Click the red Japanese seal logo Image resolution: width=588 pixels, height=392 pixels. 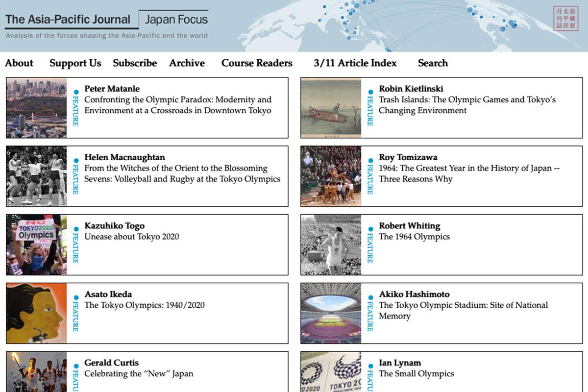(565, 19)
